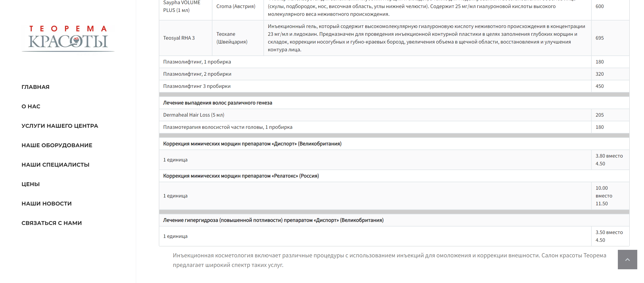Navigate to ЦЕНЫ section
Image resolution: width=644 pixels, height=283 pixels.
click(31, 184)
